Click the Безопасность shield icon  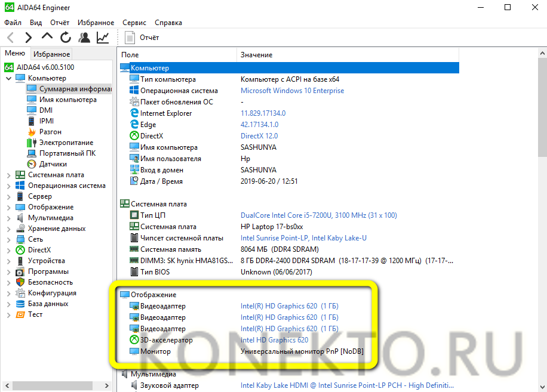(20, 283)
